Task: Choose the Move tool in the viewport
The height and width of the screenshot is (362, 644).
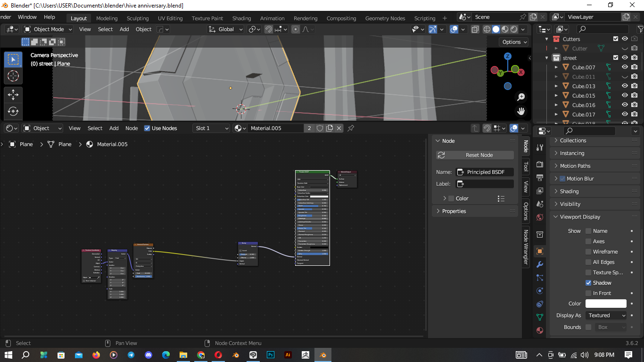Action: tap(13, 95)
